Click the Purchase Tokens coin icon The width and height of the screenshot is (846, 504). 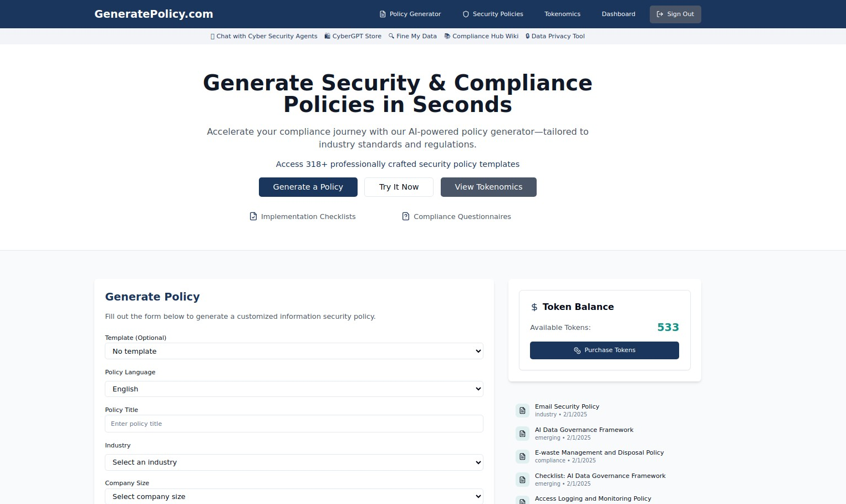pos(577,350)
